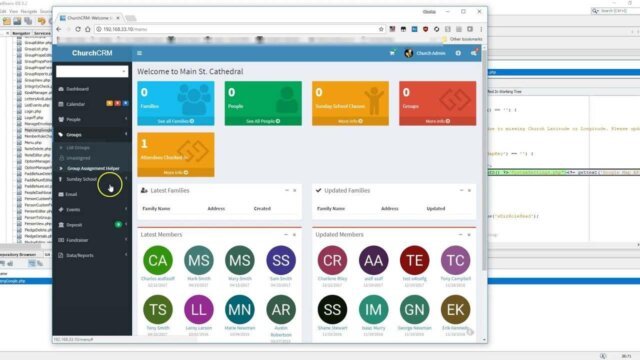Open the Chrome three-dot menu
This screenshot has height=360, width=640.
click(481, 29)
